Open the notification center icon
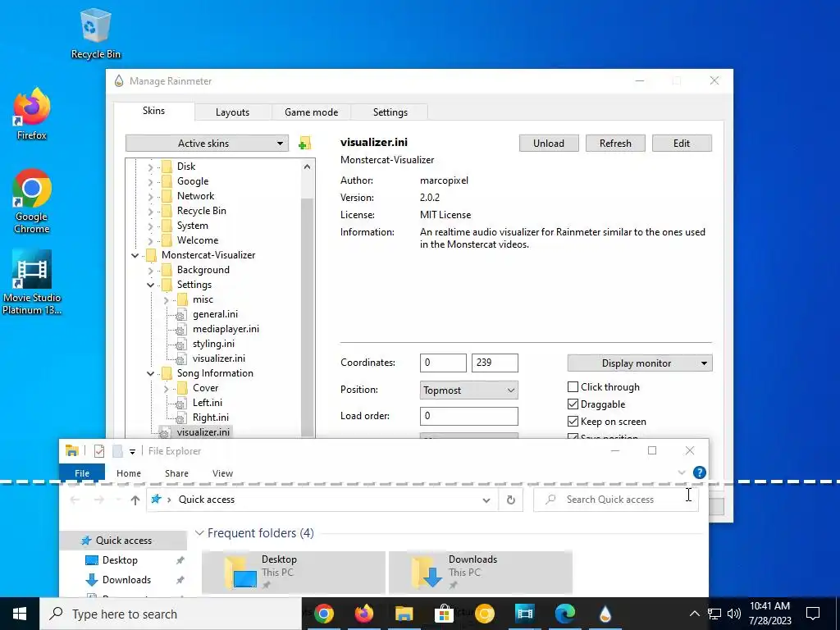Image resolution: width=840 pixels, height=630 pixels. 813,614
